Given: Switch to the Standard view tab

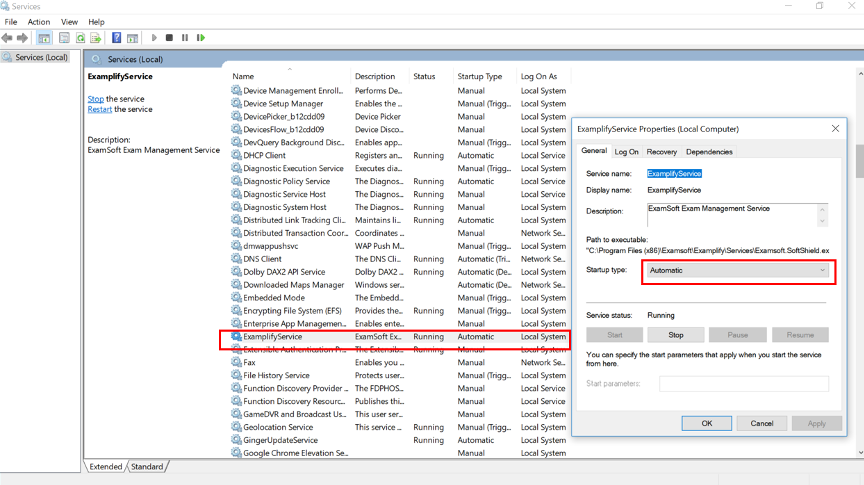Looking at the screenshot, I should 147,466.
